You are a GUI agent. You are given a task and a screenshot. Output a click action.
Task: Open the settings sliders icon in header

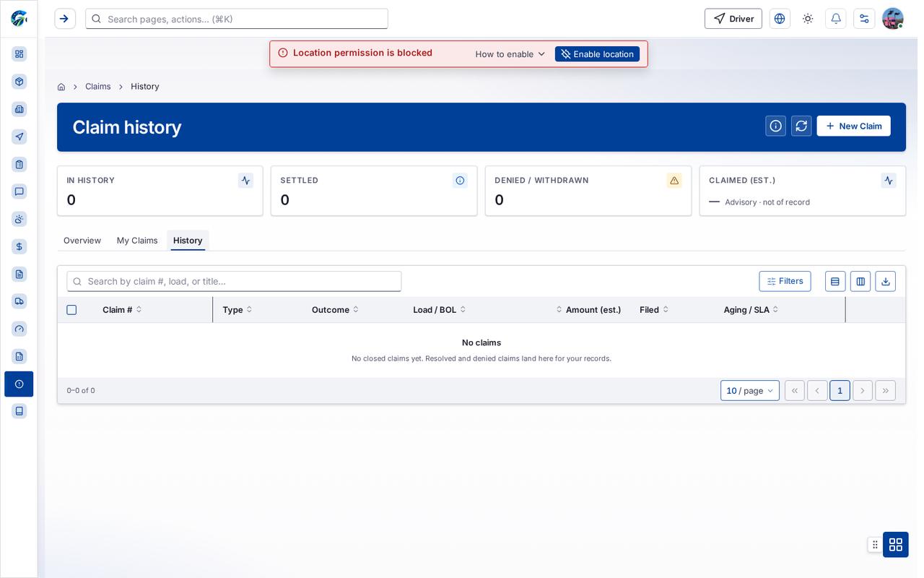(864, 19)
